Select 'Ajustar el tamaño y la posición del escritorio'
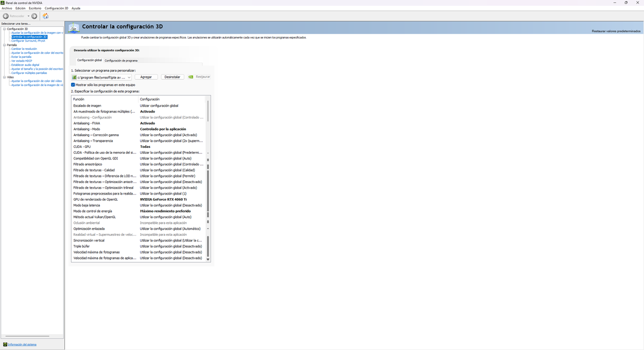The height and width of the screenshot is (350, 644). pyautogui.click(x=37, y=69)
